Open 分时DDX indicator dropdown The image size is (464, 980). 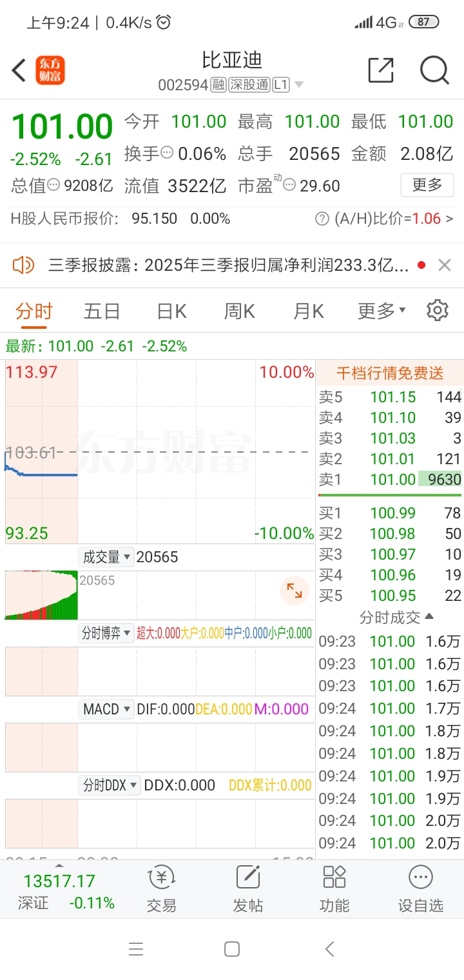point(110,785)
